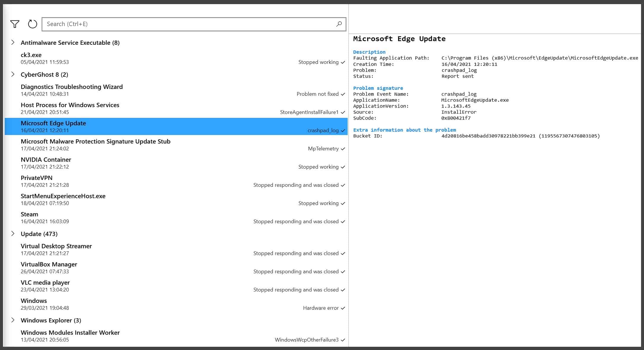Click checkmark next to WindowsWcpOtherFailure3

(x=343, y=340)
